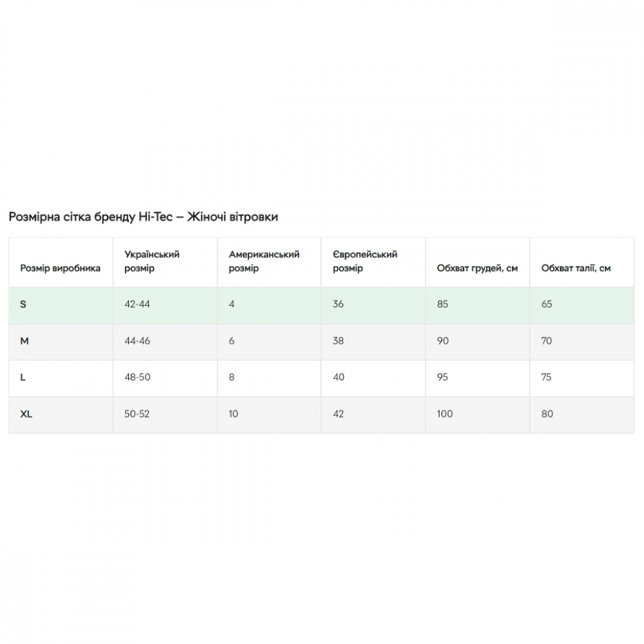Click the XL size row label
644x644 pixels.
[26, 414]
